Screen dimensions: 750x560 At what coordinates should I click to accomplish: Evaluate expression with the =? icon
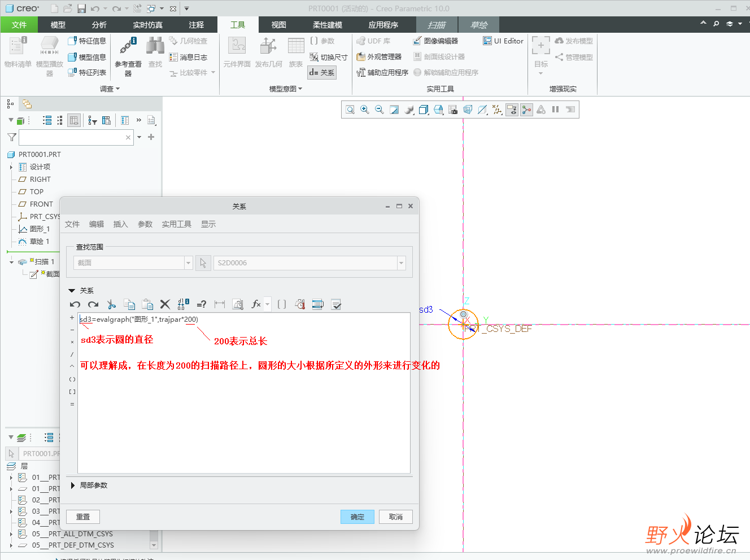pyautogui.click(x=202, y=304)
